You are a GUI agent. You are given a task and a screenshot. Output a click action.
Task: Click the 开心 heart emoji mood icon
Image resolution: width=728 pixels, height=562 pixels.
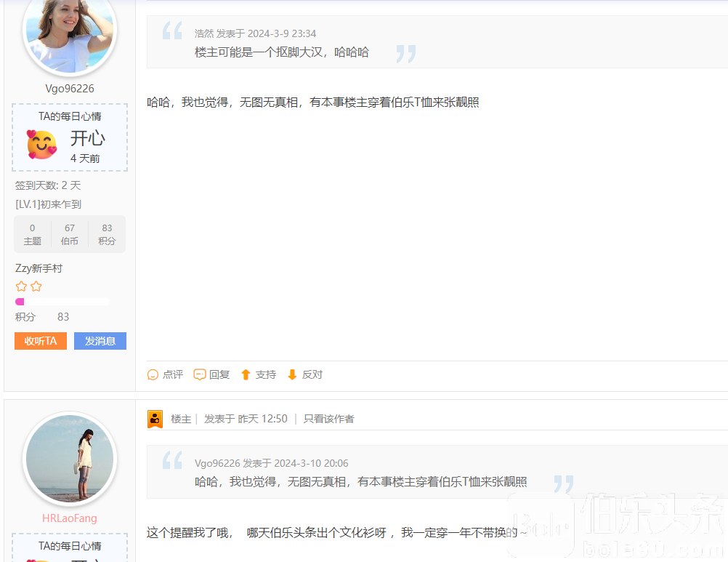(x=41, y=139)
